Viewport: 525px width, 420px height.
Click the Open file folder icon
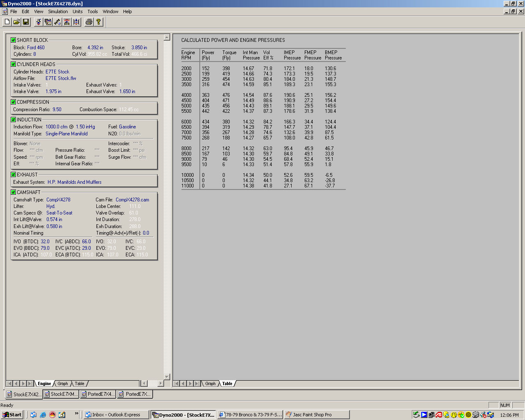(16, 22)
